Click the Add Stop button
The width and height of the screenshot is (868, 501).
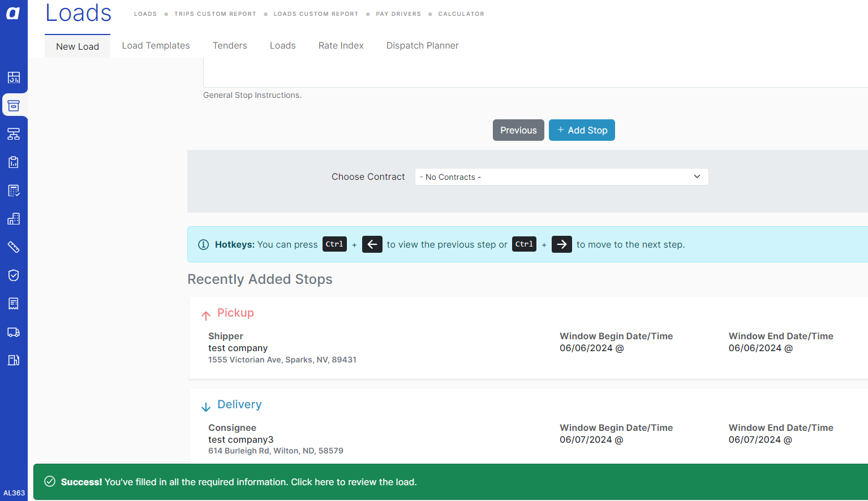(x=582, y=130)
